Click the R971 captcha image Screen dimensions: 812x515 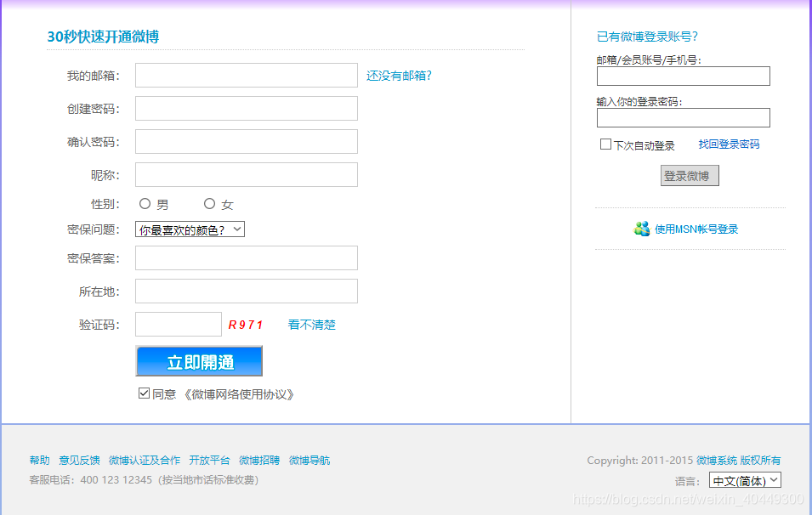[246, 325]
